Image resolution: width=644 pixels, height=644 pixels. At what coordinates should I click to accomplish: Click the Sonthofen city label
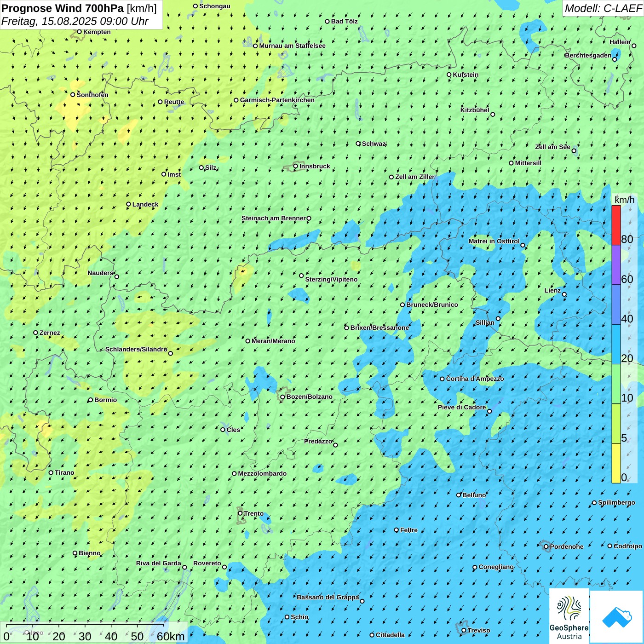[x=92, y=95]
